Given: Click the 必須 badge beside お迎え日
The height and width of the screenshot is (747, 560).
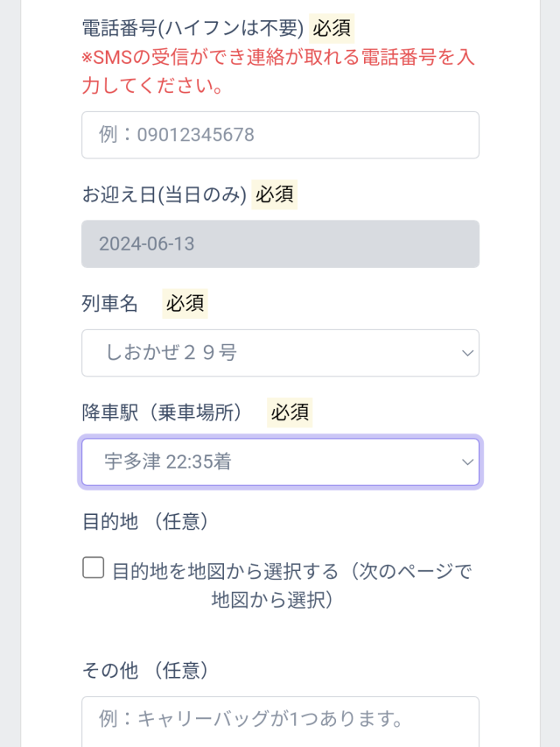Looking at the screenshot, I should [275, 194].
